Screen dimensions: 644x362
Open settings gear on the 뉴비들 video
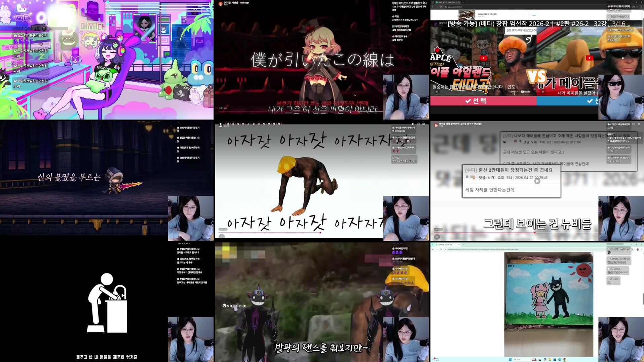click(x=639, y=124)
